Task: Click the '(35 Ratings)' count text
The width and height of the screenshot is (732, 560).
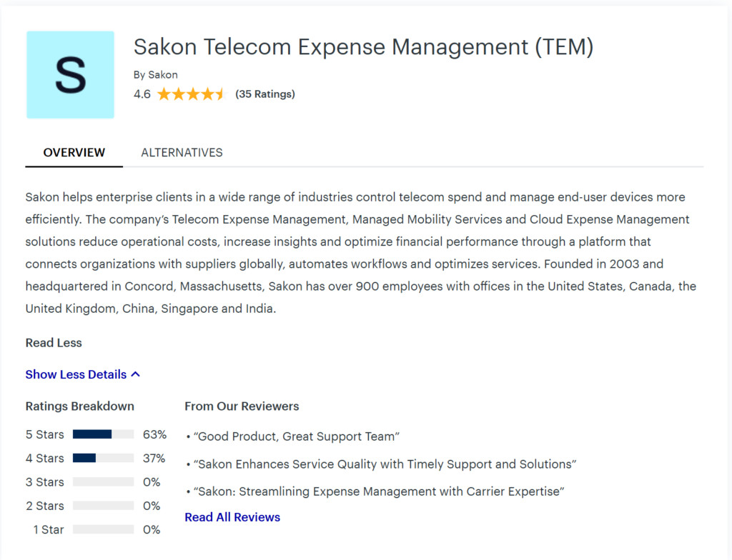Action: pos(264,94)
